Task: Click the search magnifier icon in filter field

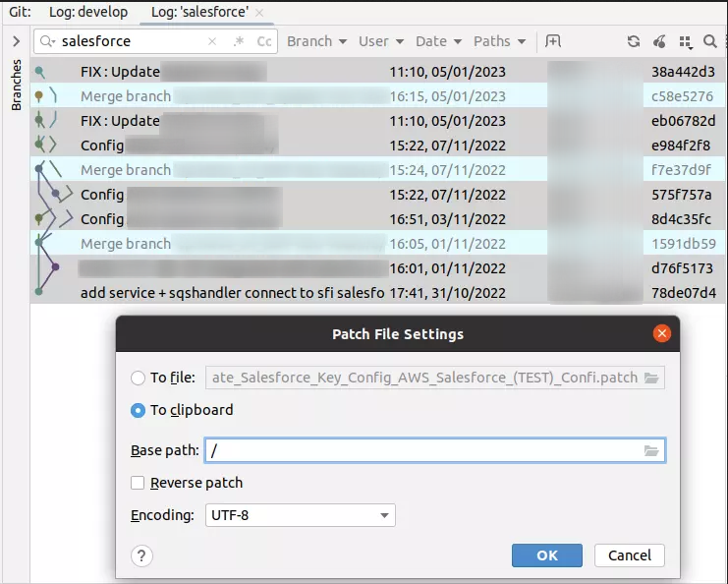Action: tap(47, 41)
